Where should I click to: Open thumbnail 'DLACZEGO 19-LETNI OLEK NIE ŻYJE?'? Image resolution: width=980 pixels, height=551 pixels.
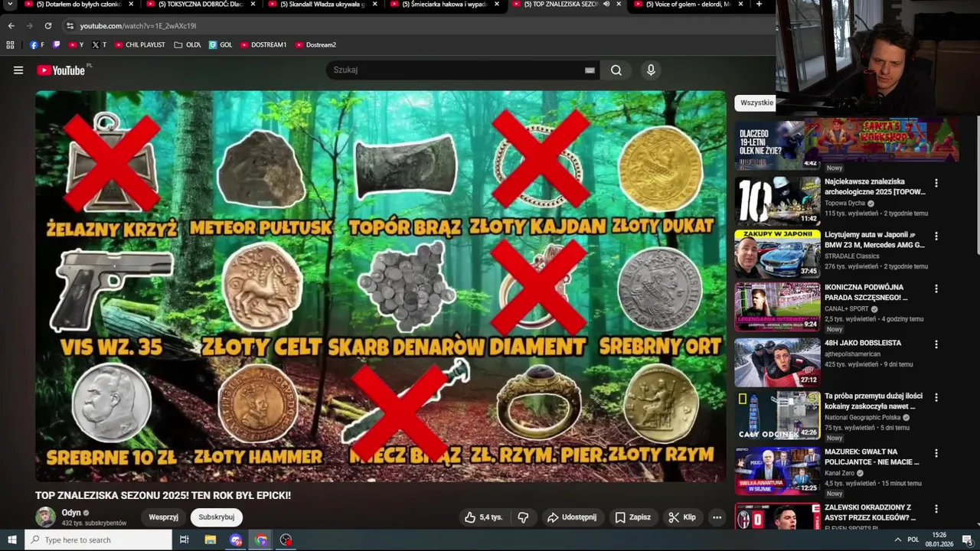click(777, 145)
